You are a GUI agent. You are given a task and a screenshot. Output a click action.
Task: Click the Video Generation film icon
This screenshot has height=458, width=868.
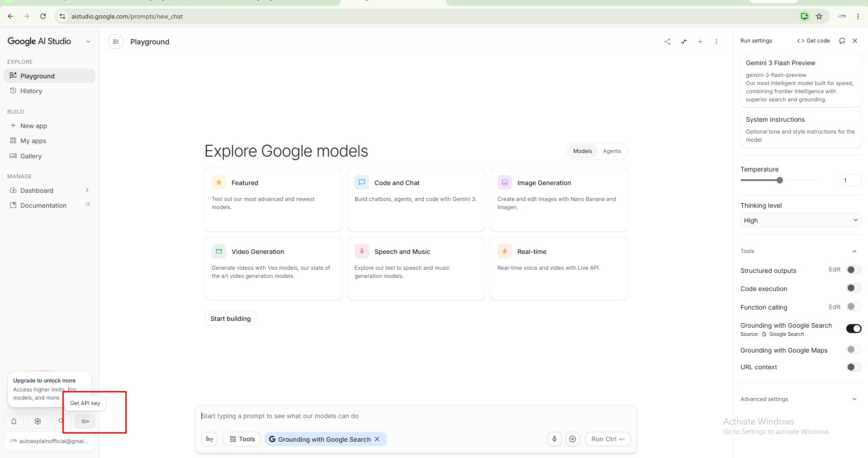[x=219, y=251]
